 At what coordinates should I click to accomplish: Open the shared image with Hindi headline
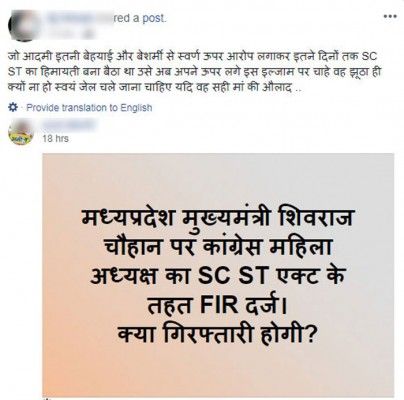coord(218,274)
